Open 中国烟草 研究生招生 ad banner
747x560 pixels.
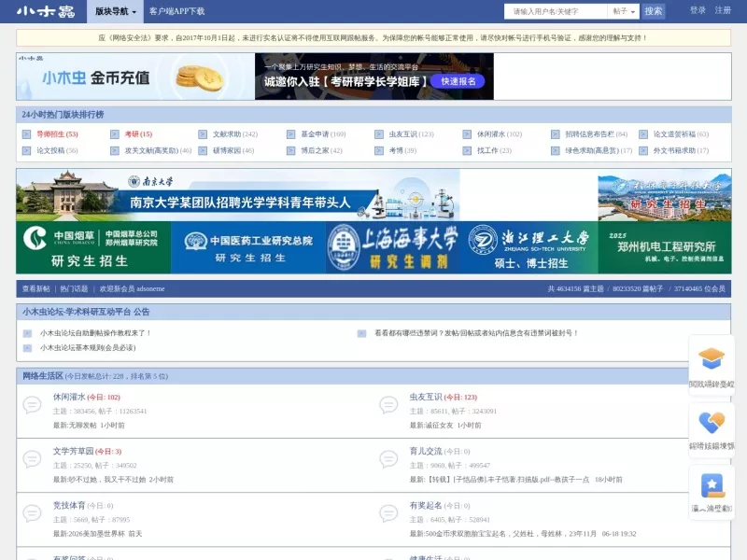tap(94, 247)
